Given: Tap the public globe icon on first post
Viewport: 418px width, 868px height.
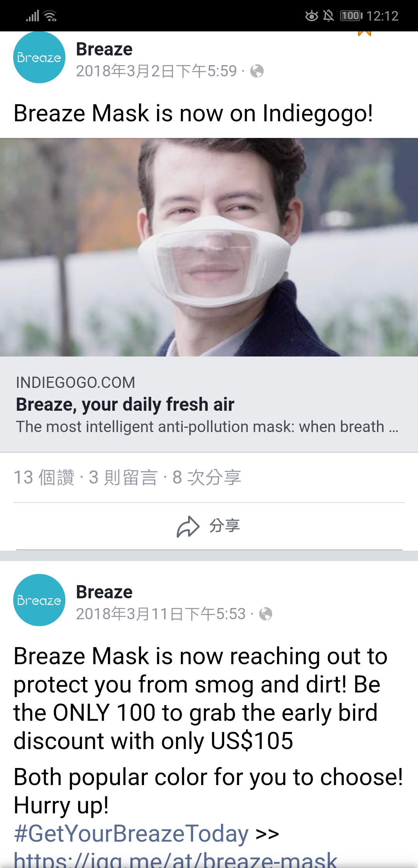Looking at the screenshot, I should (257, 71).
